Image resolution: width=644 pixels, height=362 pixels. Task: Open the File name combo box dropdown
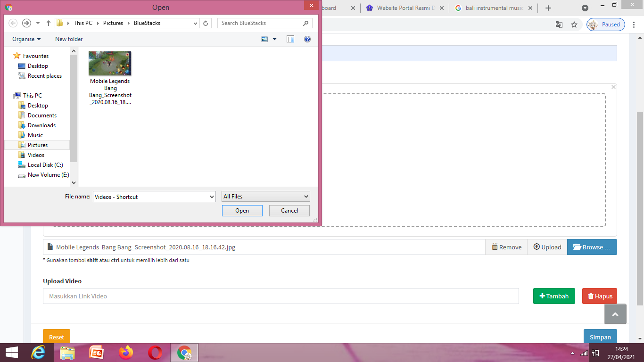pos(212,197)
